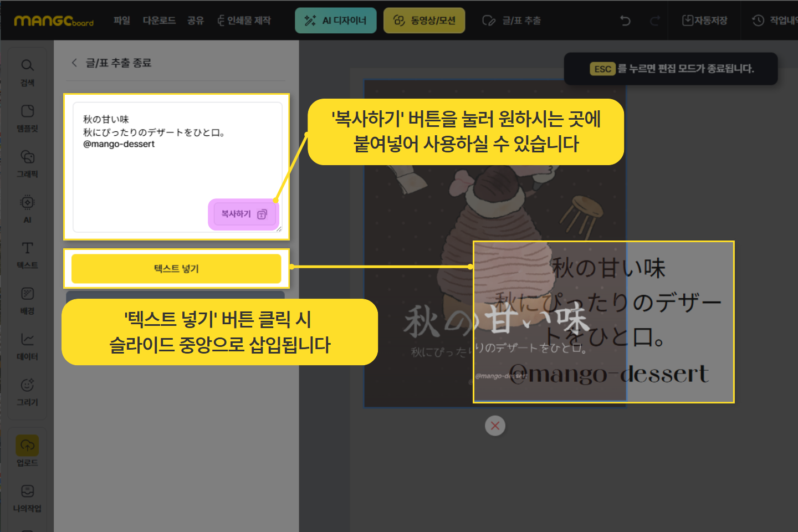Open the 데이터 chart panel
Viewport: 798px width, 532px height.
[27, 346]
